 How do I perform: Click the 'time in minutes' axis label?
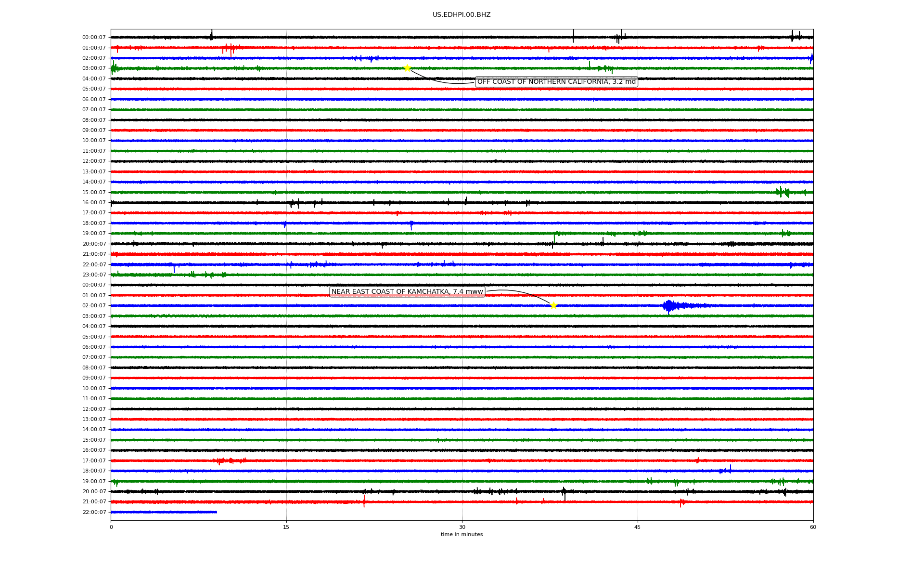point(462,535)
